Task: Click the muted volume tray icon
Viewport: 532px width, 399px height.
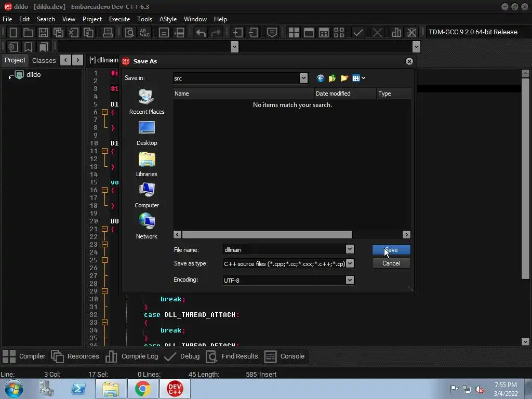Action: coord(480,389)
